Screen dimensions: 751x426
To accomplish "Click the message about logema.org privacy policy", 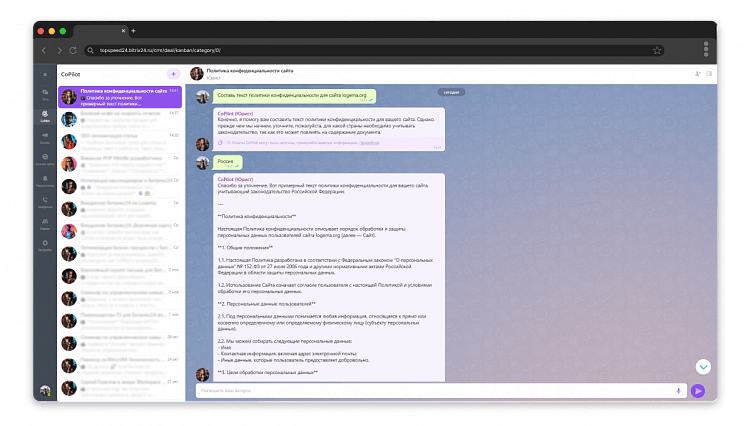I will 294,96.
